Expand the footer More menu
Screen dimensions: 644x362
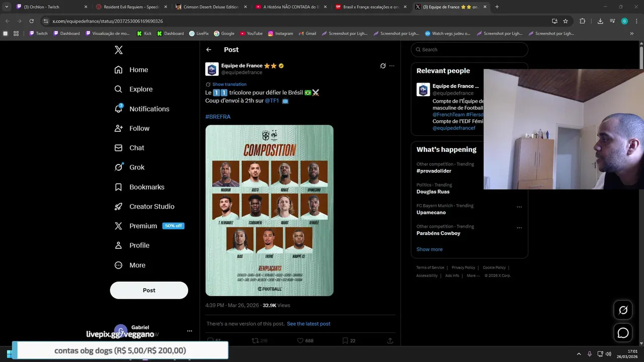[473, 276]
